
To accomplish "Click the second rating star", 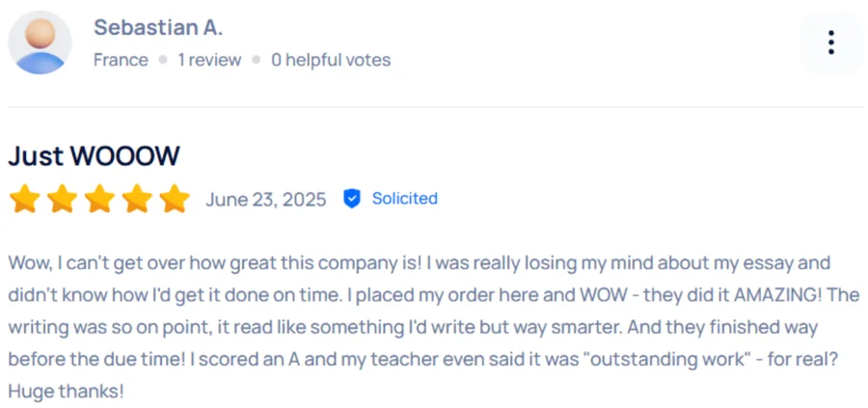I will tap(62, 200).
